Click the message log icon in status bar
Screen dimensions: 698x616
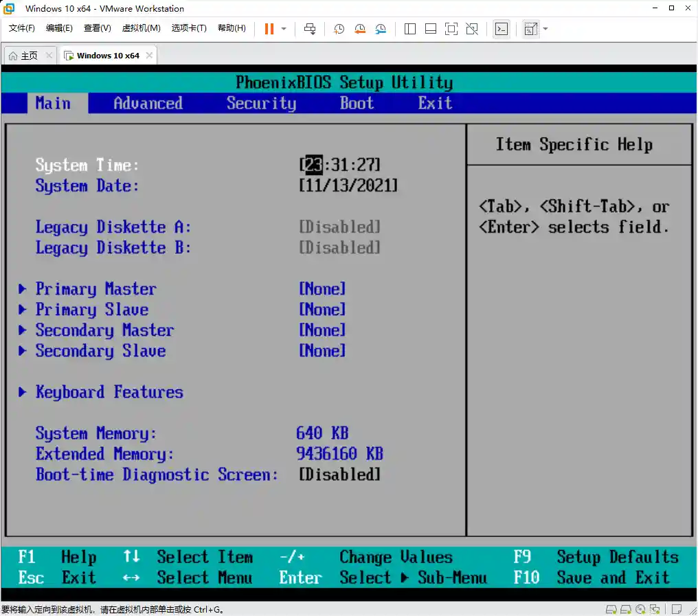click(675, 609)
